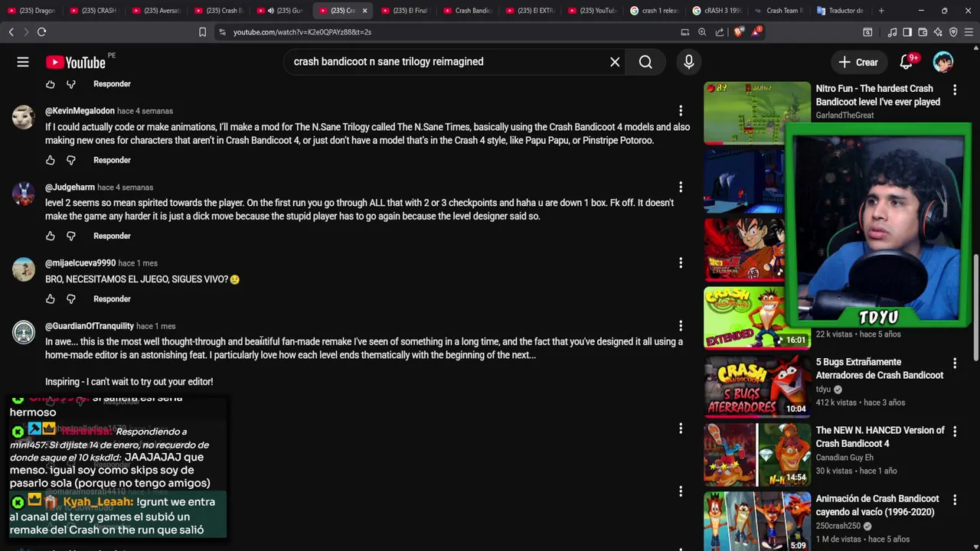Viewport: 980px width, 551px height.
Task: Open the Crear dropdown button
Action: (x=858, y=62)
